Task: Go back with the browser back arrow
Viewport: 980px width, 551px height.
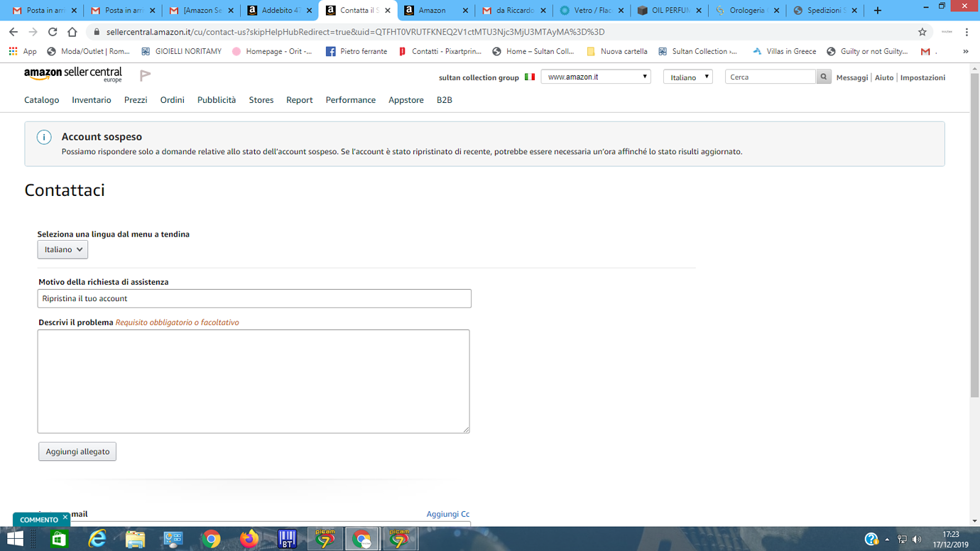Action: 13,32
